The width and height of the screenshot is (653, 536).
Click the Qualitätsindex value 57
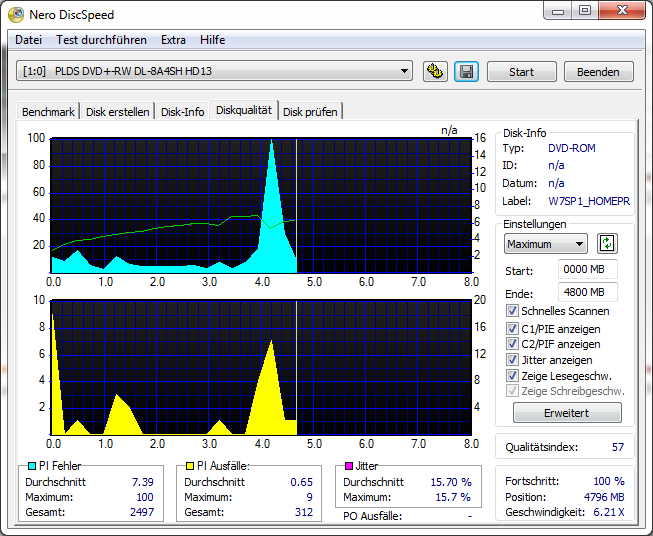(x=618, y=447)
